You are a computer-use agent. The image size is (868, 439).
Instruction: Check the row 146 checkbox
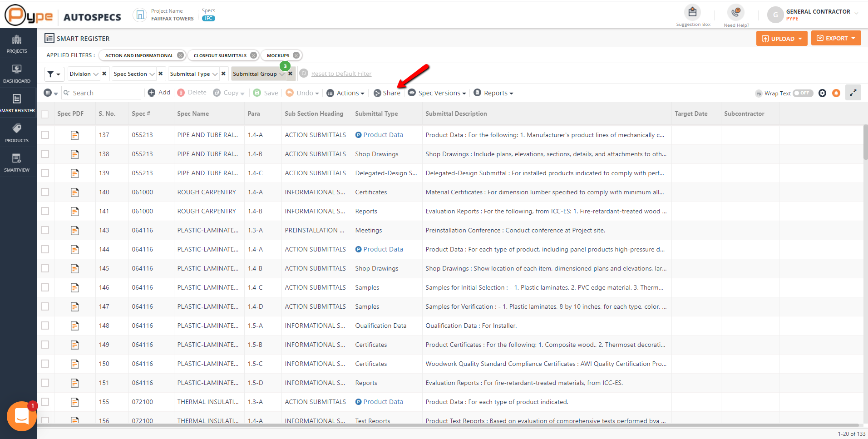coord(45,287)
